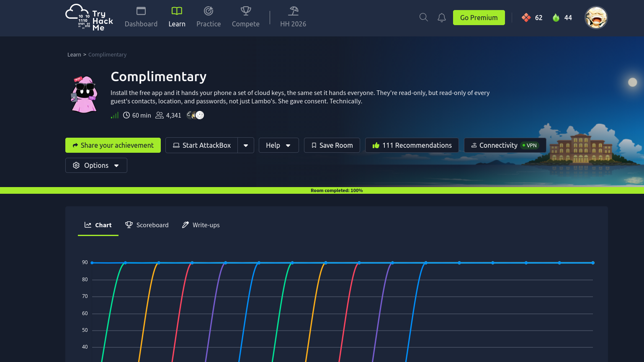Click the Compete trophy icon
Screen dimensions: 644x362
pyautogui.click(x=246, y=11)
